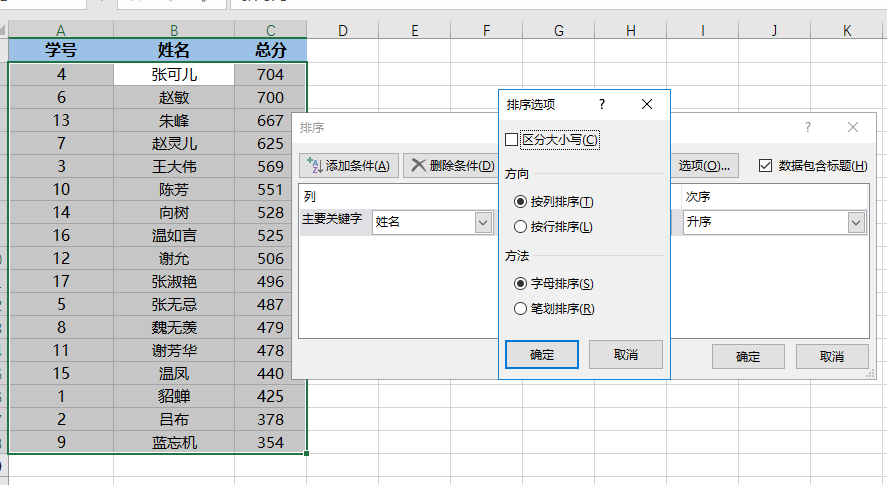
Task: Enable the case sensitive (区分大小写) checkbox
Action: point(513,140)
